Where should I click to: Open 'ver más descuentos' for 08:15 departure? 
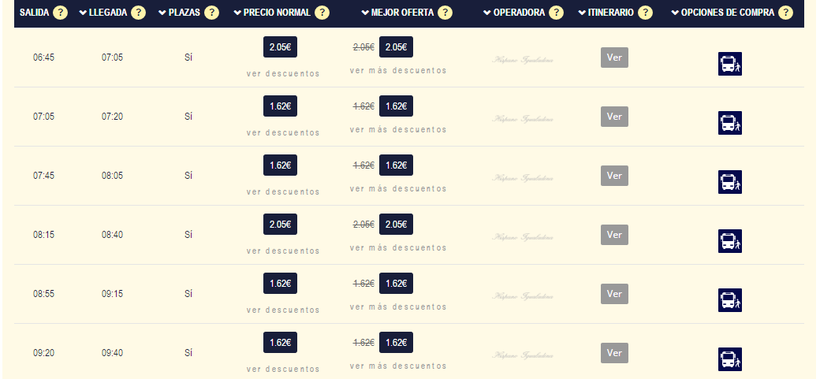tap(398, 248)
